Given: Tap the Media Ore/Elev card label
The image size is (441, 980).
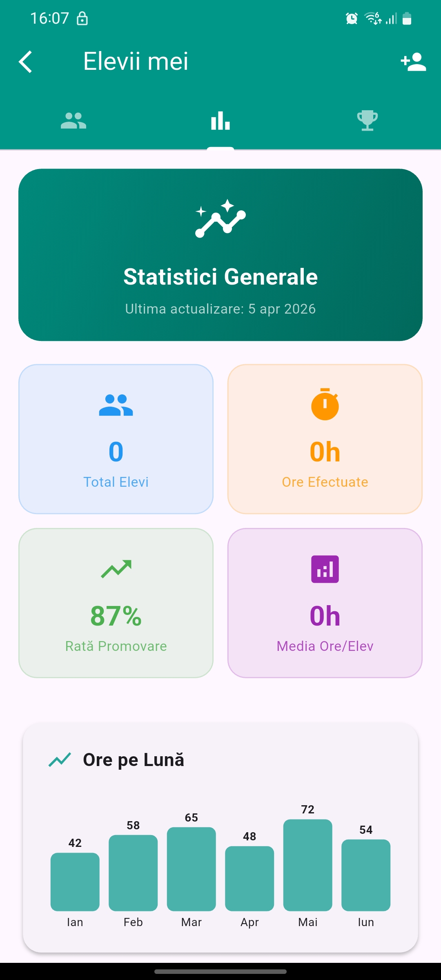Looking at the screenshot, I should 325,646.
